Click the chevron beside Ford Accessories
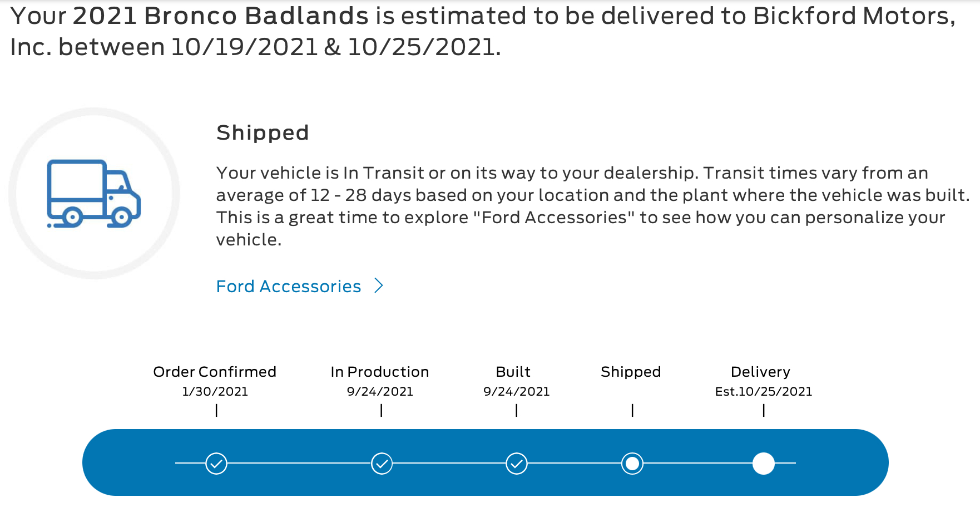Image resolution: width=980 pixels, height=522 pixels. pos(379,285)
